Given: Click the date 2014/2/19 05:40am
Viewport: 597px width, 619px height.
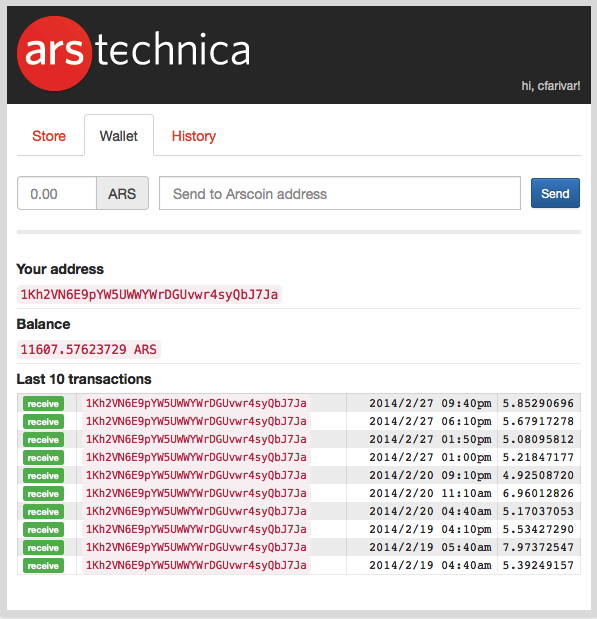Looking at the screenshot, I should (430, 547).
